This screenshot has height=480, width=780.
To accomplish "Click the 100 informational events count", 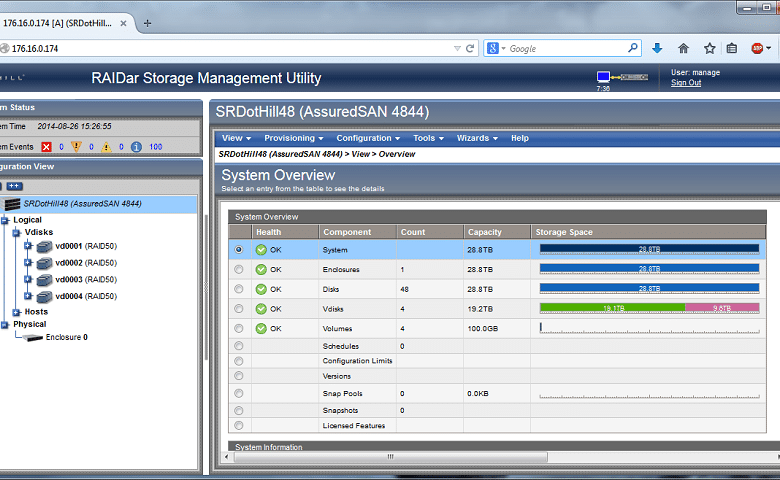I will click(156, 147).
